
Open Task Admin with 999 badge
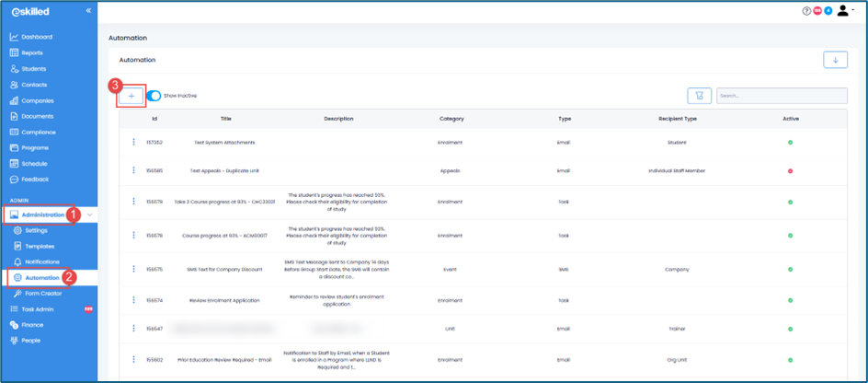[38, 309]
